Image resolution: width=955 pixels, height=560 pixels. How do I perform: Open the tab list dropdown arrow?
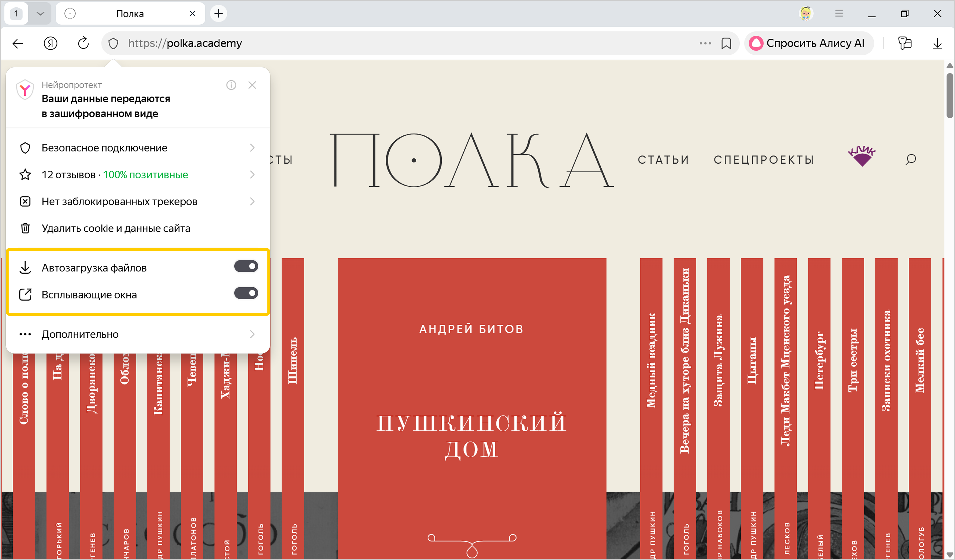(40, 14)
